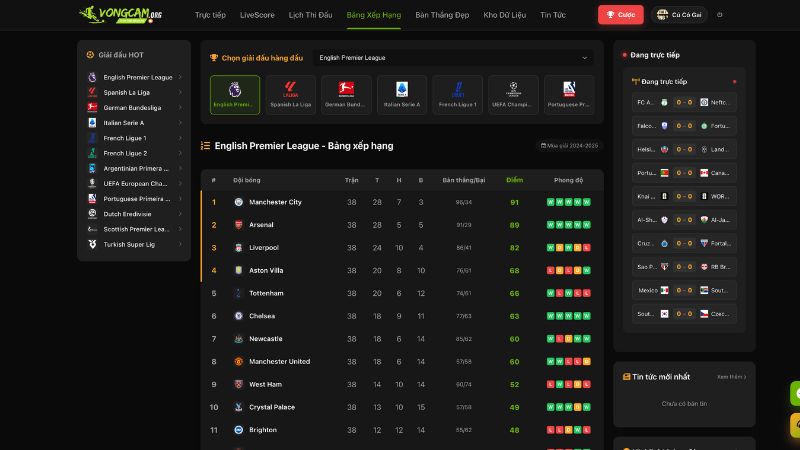Open Bàn Thắng Đẹp section
Image resolution: width=800 pixels, height=450 pixels.
[442, 15]
